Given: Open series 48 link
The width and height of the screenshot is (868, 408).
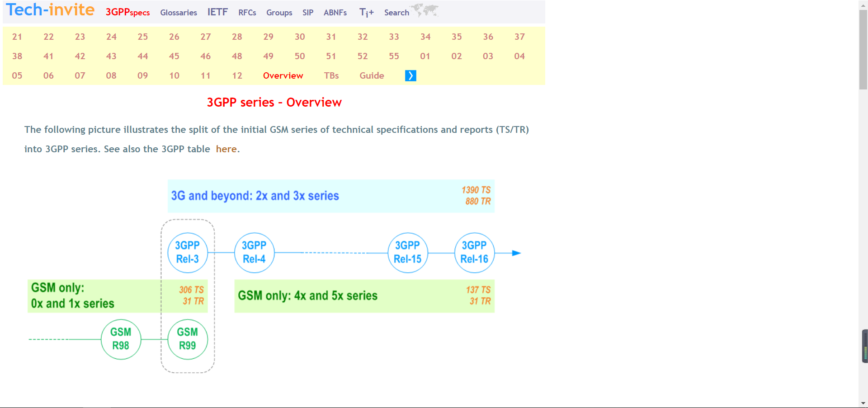Looking at the screenshot, I should point(237,56).
